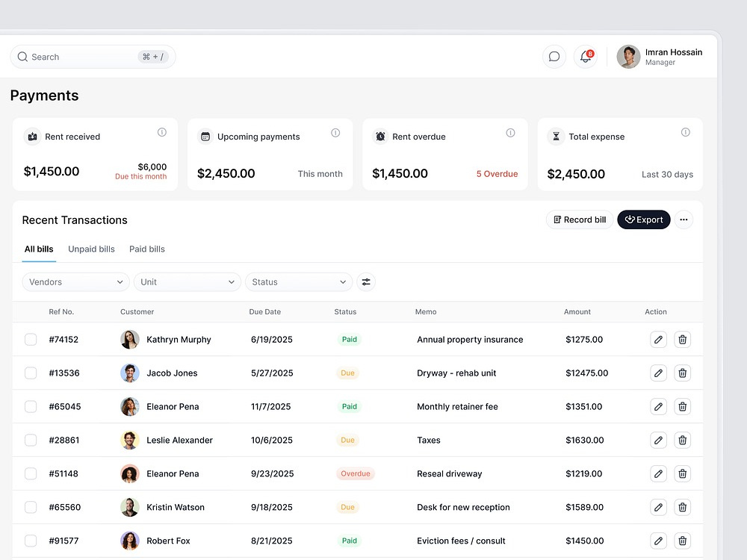The image size is (747, 560).
Task: Click the Total expense hourglass icon
Action: pos(556,137)
